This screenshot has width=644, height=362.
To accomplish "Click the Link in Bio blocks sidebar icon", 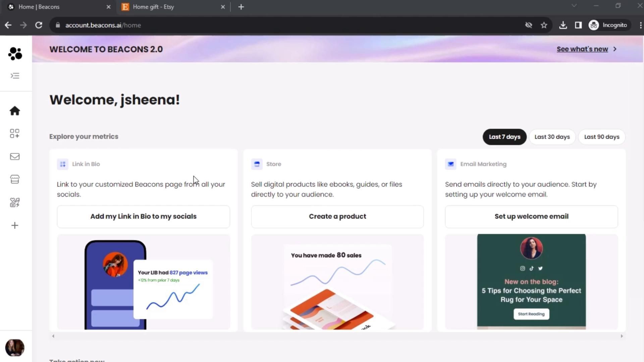I will pyautogui.click(x=15, y=133).
